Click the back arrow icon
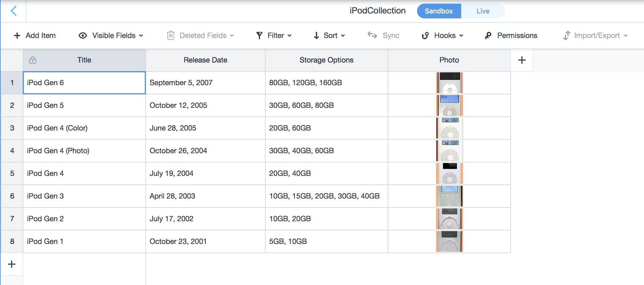The width and height of the screenshot is (644, 285). (x=13, y=11)
